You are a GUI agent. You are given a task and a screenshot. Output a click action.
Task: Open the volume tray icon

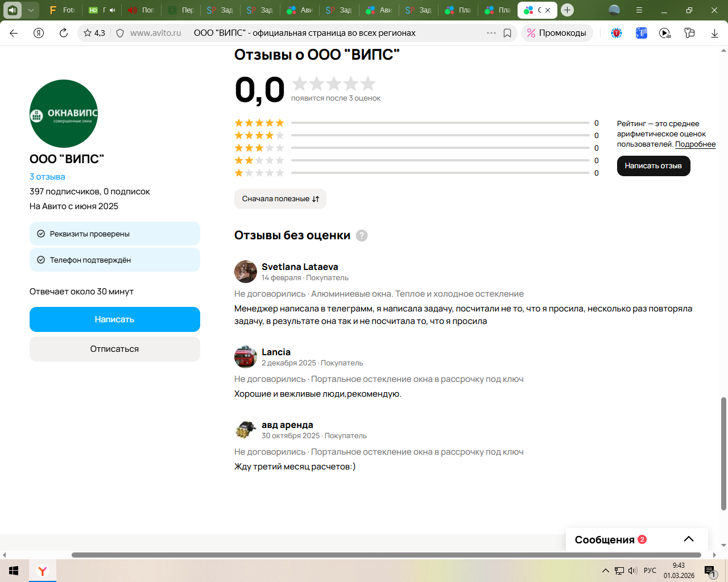[x=632, y=571]
